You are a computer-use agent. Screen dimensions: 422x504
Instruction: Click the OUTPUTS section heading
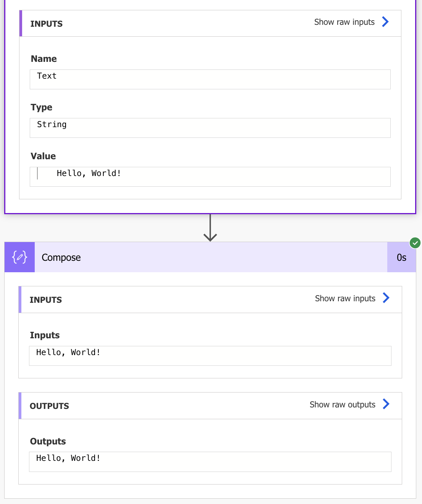pyautogui.click(x=49, y=406)
